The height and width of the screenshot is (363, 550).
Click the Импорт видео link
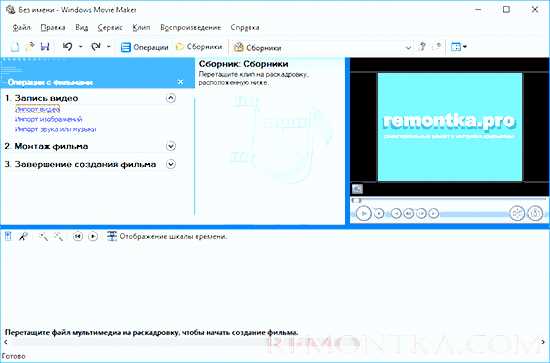tap(38, 109)
